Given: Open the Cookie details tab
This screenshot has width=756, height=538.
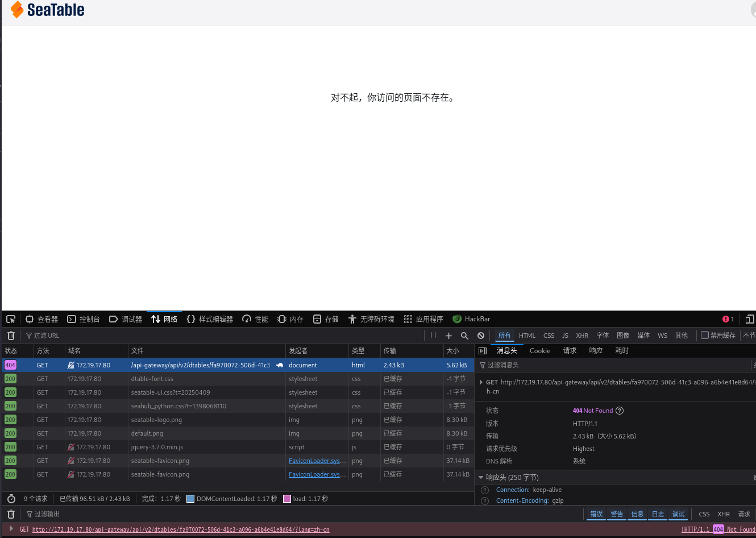Looking at the screenshot, I should tap(540, 351).
